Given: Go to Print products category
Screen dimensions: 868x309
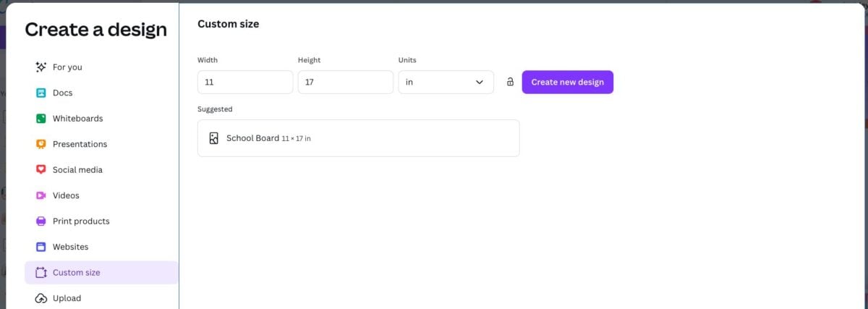Looking at the screenshot, I should pyautogui.click(x=81, y=221).
